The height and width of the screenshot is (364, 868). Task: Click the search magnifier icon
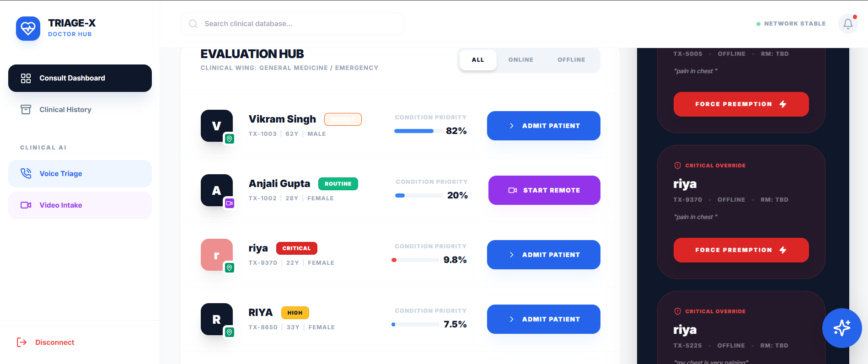(193, 24)
